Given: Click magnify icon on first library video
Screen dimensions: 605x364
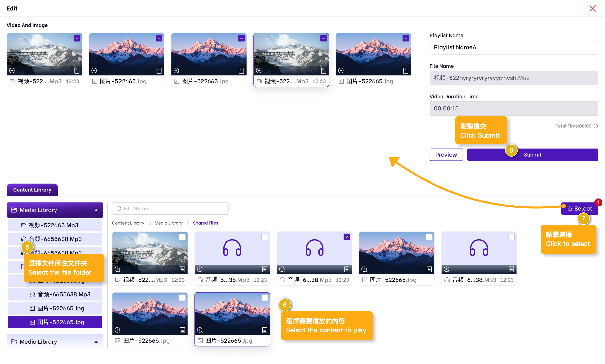Looking at the screenshot, I should pos(117,269).
